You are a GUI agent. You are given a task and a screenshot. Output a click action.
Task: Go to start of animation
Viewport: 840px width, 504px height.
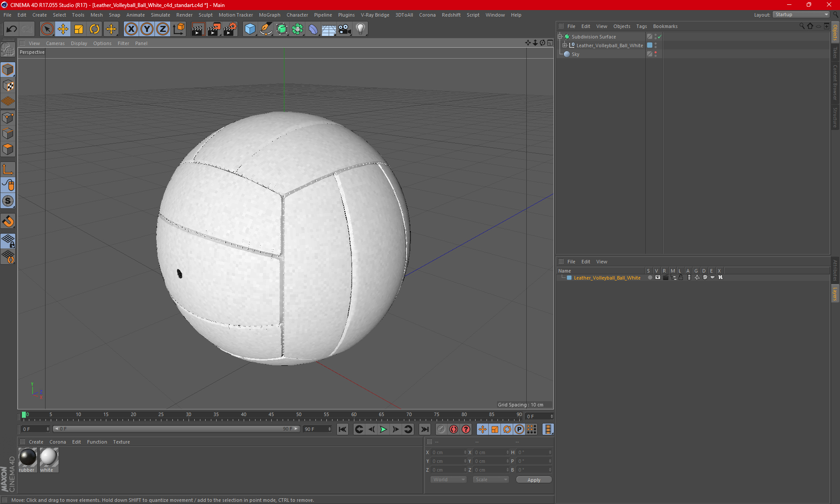coord(343,429)
